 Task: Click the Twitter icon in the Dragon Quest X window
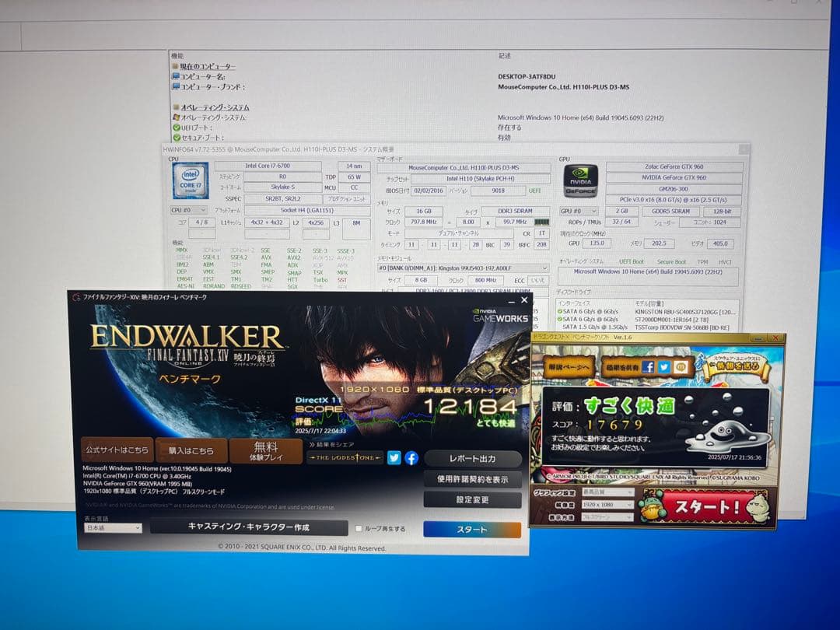tap(665, 367)
